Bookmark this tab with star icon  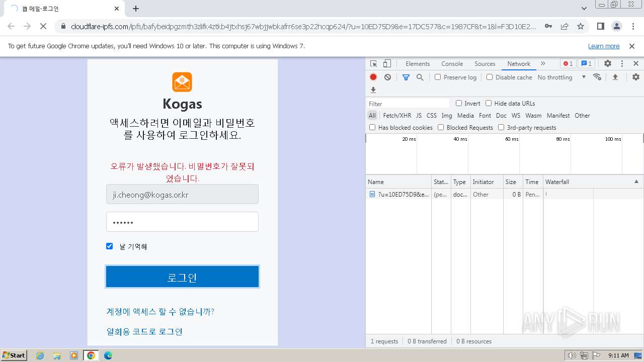581,26
